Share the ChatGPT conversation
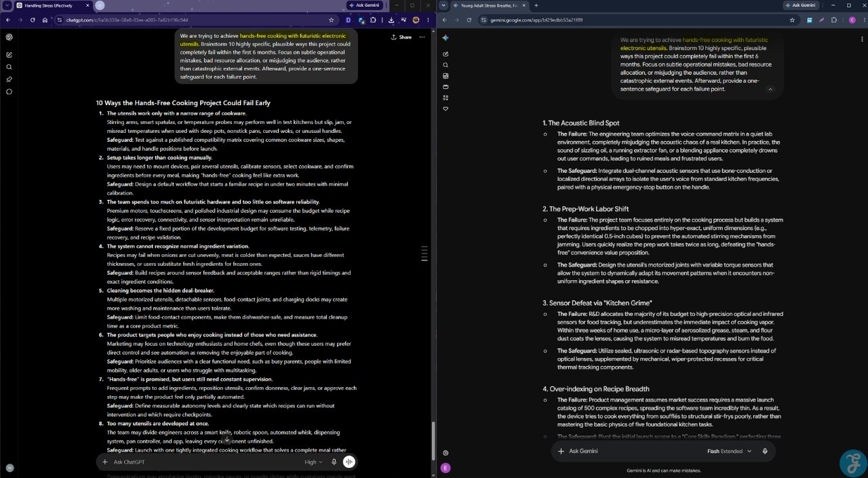868x478 pixels. [401, 37]
